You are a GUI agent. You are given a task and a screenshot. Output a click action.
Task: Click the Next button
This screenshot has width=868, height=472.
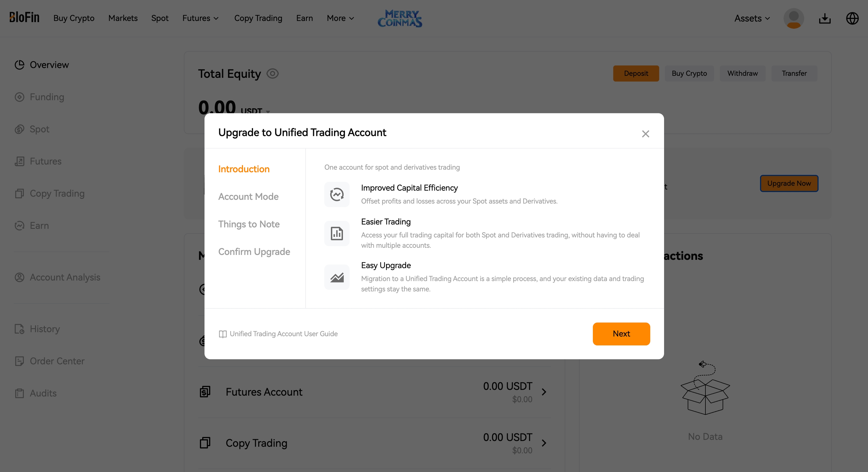[621, 334]
